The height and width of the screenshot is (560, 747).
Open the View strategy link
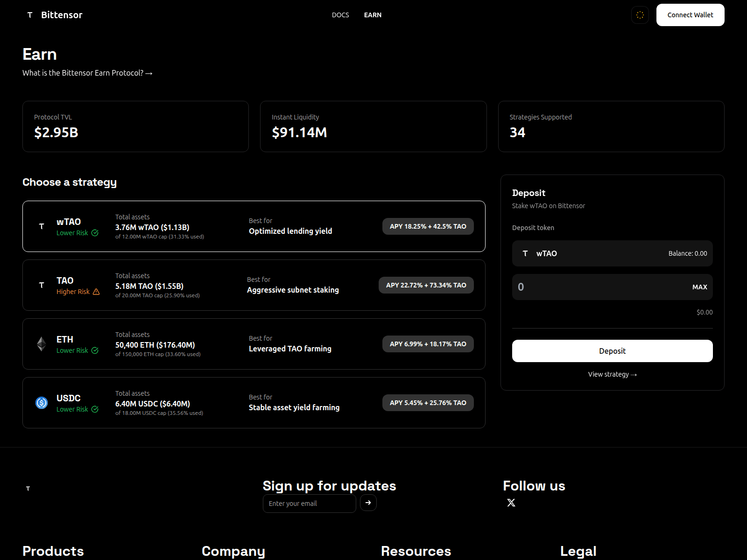click(612, 374)
